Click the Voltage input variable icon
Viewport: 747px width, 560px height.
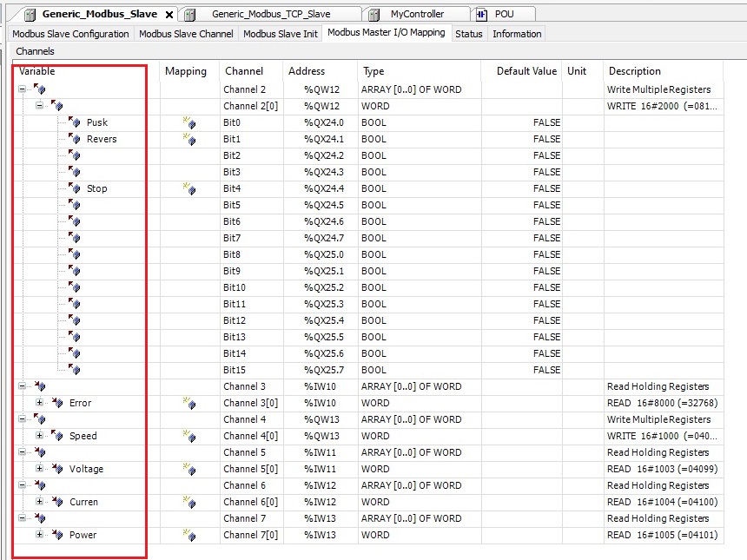57,469
